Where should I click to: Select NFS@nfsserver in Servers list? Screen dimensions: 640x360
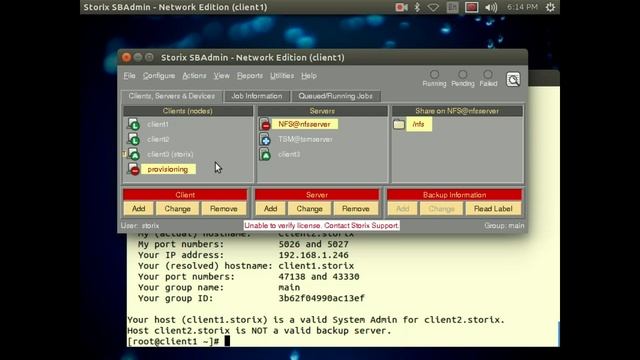pyautogui.click(x=304, y=124)
